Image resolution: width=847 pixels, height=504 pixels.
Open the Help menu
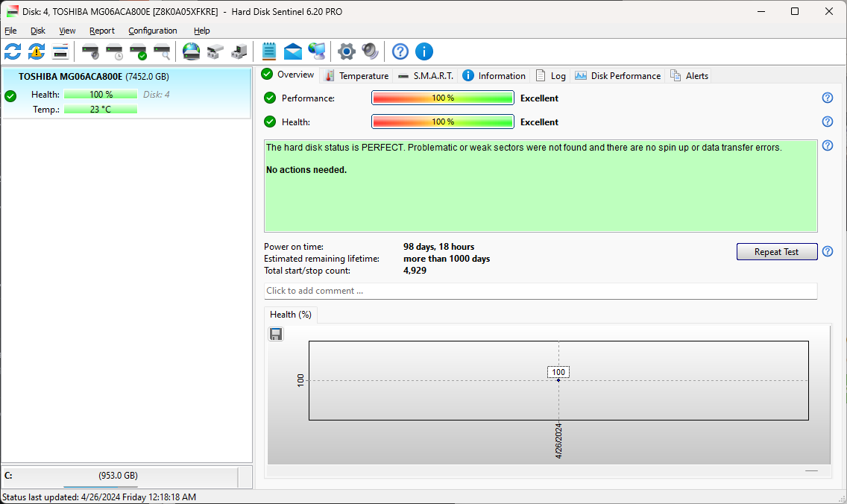point(201,31)
